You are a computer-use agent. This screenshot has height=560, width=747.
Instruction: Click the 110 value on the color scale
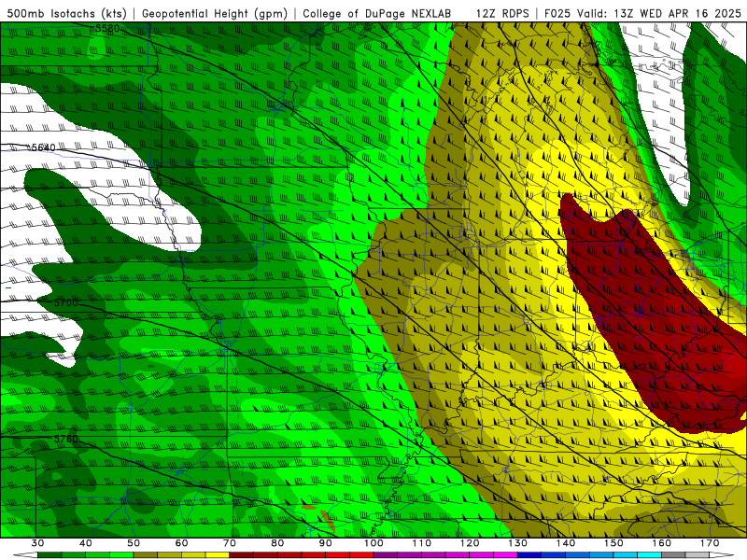(422, 543)
